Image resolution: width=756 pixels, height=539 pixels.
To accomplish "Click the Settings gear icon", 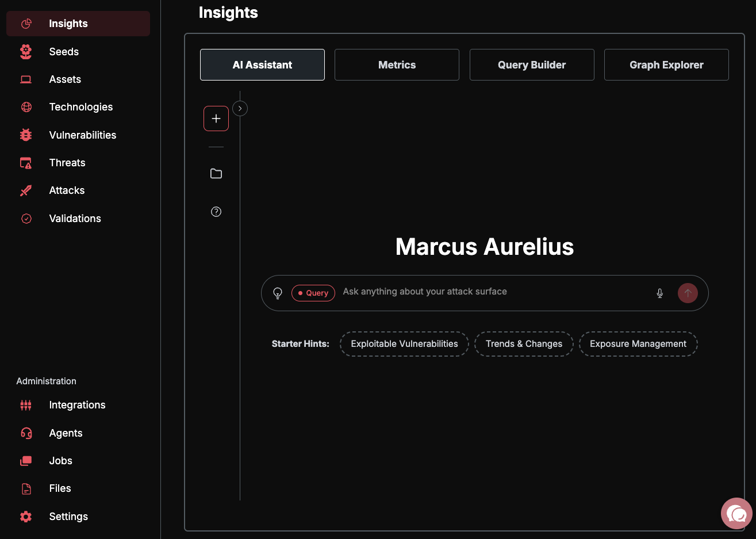I will [26, 517].
